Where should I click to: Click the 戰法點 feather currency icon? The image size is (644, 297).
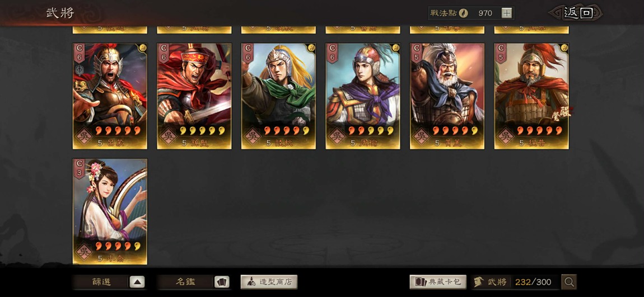pos(463,13)
